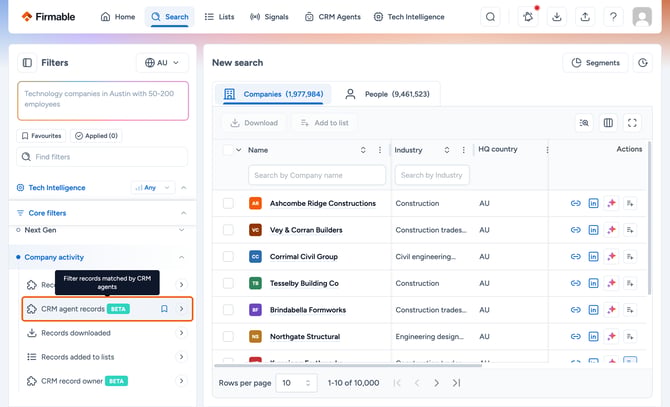
Task: Open HQ country column options menu
Action: (x=547, y=150)
